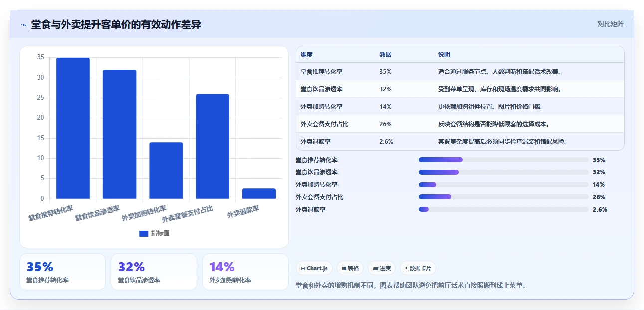This screenshot has height=310, width=644.
Task: Toggle the 指标值 legend swatch
Action: (x=144, y=233)
